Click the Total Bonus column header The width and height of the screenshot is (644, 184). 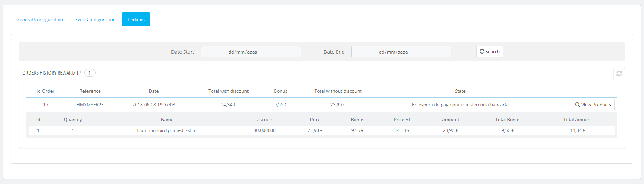pos(508,120)
